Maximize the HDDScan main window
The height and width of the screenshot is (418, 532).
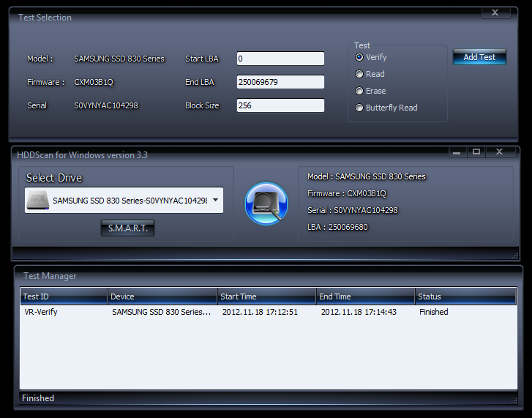click(x=476, y=152)
